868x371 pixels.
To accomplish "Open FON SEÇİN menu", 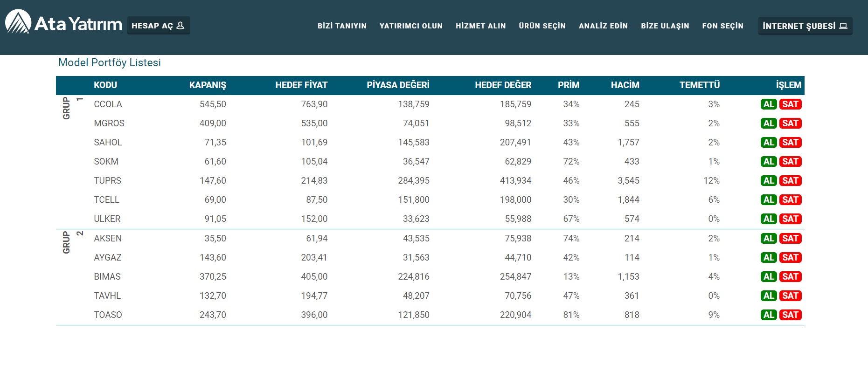I will coord(723,26).
